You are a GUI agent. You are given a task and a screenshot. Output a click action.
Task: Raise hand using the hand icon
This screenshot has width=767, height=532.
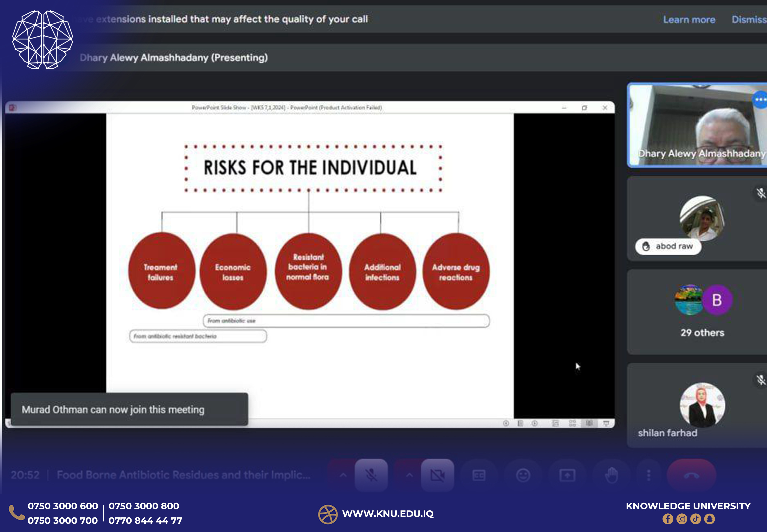coord(611,475)
